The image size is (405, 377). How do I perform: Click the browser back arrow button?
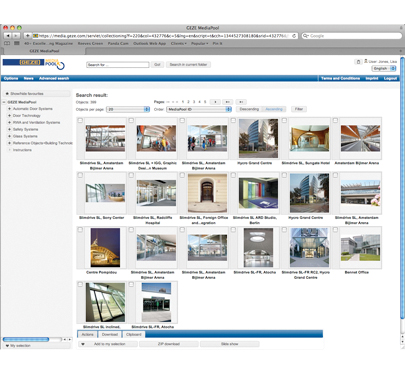8,36
